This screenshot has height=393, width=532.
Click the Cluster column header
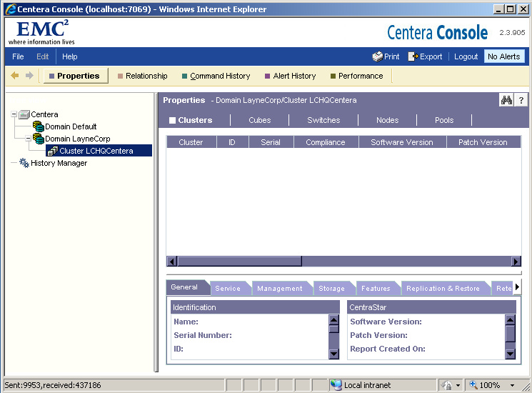click(x=191, y=142)
